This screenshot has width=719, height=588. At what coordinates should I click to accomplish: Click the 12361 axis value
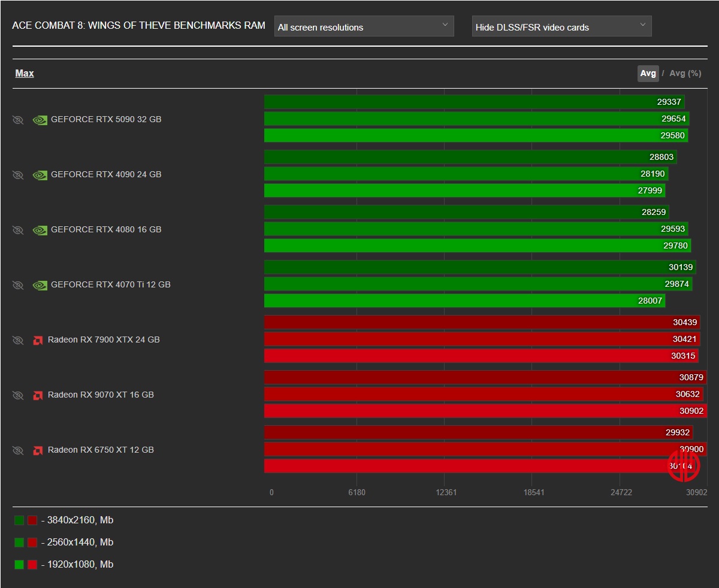446,492
